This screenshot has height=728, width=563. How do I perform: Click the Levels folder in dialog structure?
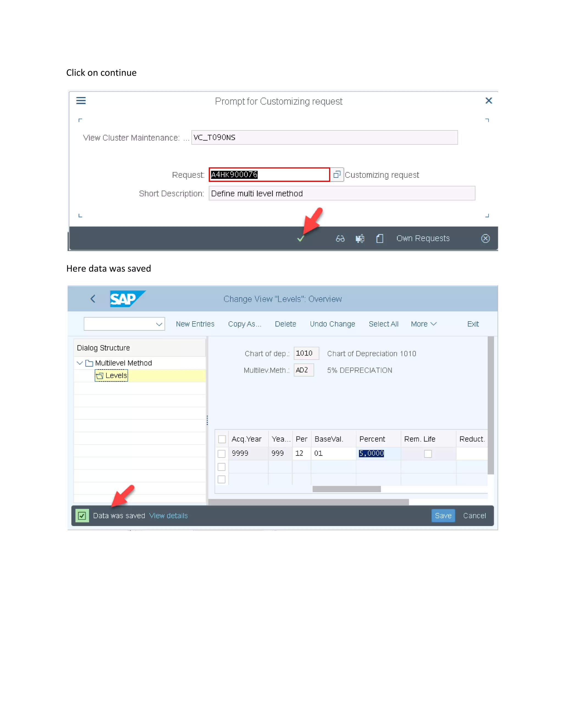(112, 376)
